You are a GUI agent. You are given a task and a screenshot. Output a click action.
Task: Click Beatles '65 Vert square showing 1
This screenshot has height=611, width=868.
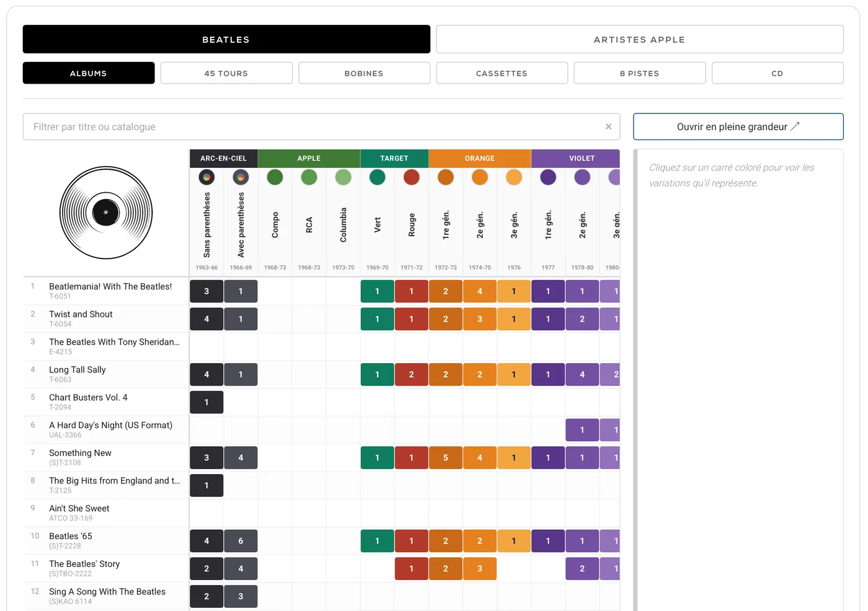coord(377,541)
